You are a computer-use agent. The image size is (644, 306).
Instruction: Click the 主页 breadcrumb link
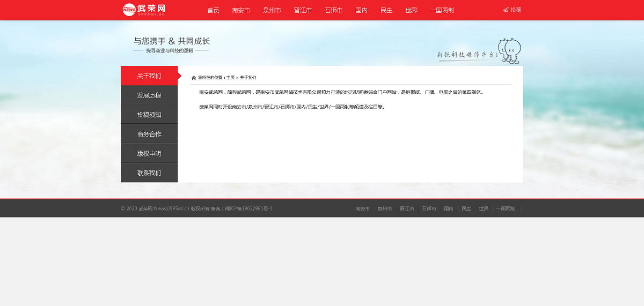pos(230,78)
